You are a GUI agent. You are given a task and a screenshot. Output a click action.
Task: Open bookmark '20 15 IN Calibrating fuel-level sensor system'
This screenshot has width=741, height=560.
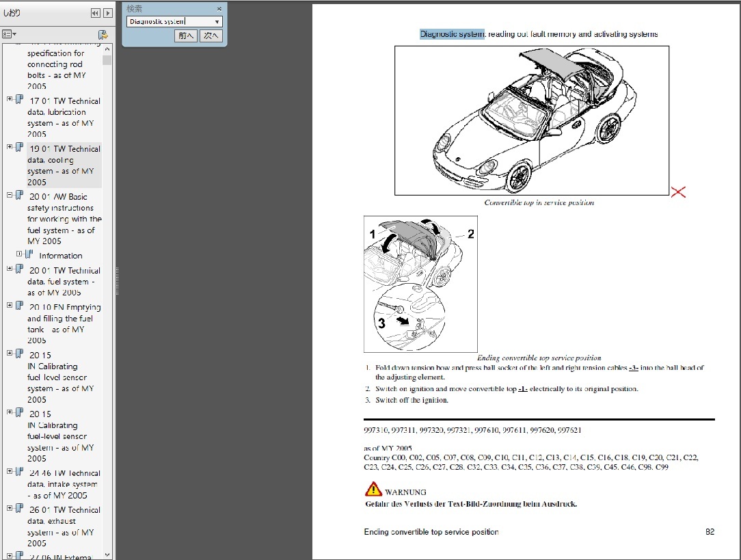60,436
